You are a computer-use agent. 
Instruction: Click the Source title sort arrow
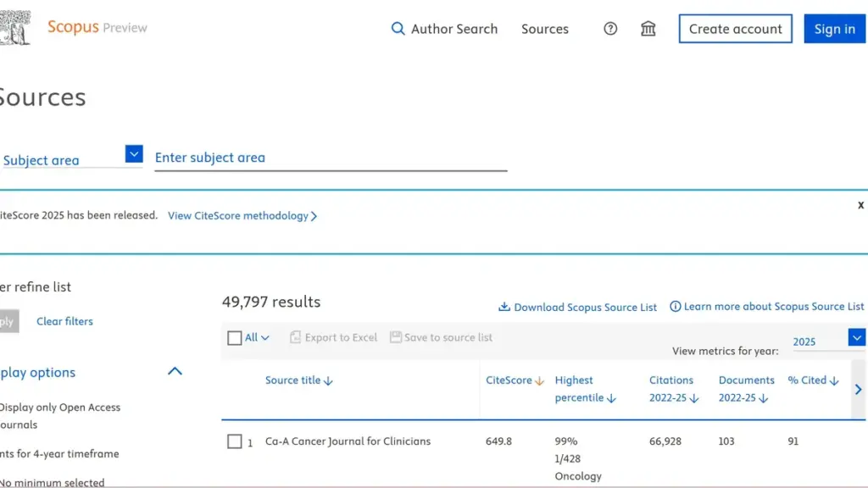pos(328,381)
